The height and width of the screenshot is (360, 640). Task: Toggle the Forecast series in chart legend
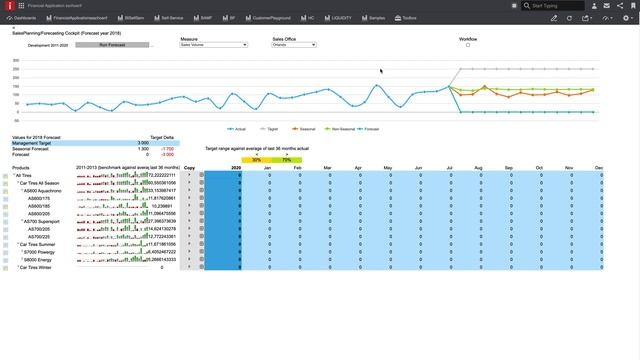[x=368, y=129]
